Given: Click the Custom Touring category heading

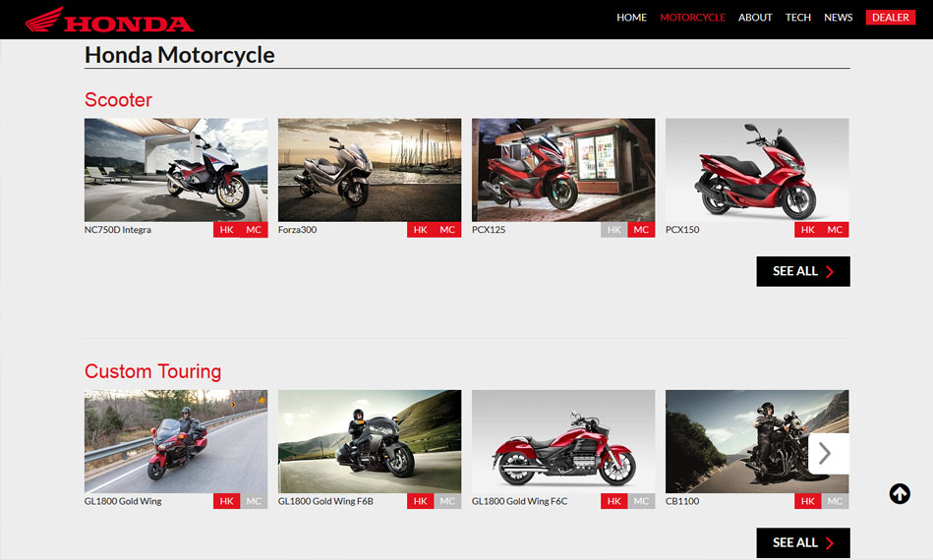Looking at the screenshot, I should coord(152,371).
